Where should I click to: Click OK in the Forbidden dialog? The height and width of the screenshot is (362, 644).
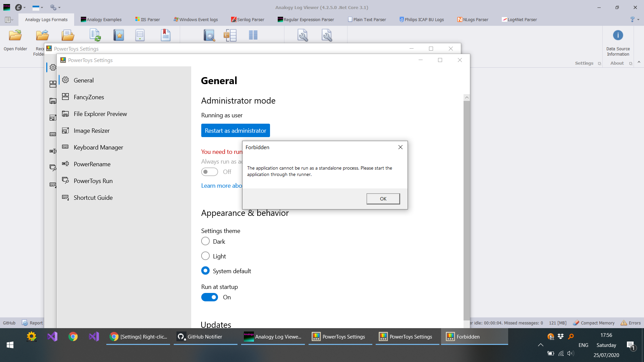[383, 199]
